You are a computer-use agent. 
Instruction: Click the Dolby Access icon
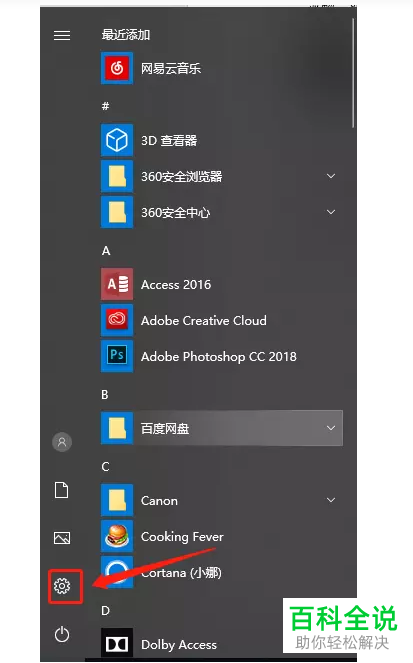(117, 644)
